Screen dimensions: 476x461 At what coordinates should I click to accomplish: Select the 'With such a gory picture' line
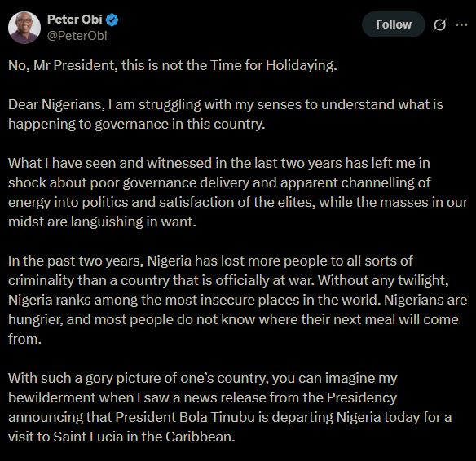coord(202,378)
